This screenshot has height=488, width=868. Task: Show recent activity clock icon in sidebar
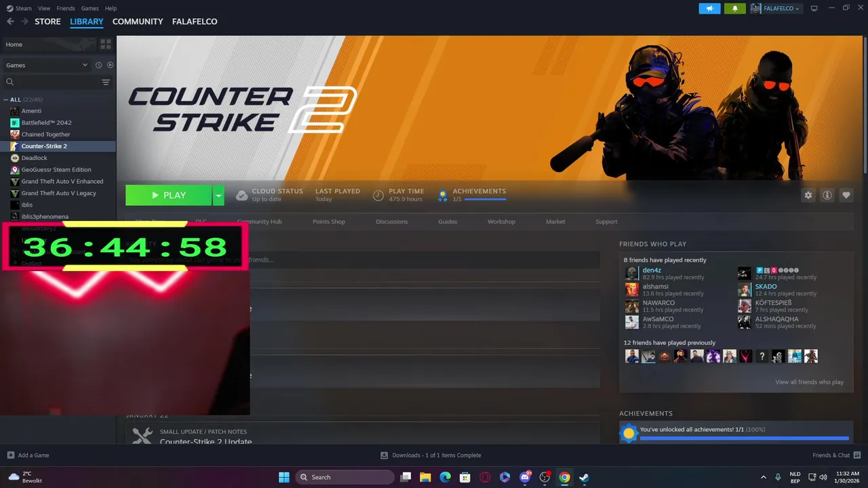point(98,65)
